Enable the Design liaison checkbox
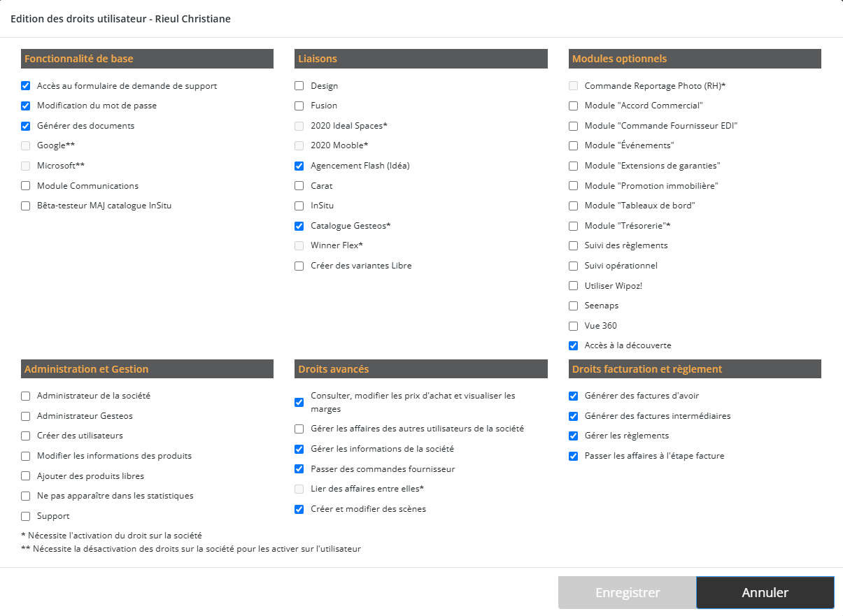The image size is (843, 616). (299, 86)
